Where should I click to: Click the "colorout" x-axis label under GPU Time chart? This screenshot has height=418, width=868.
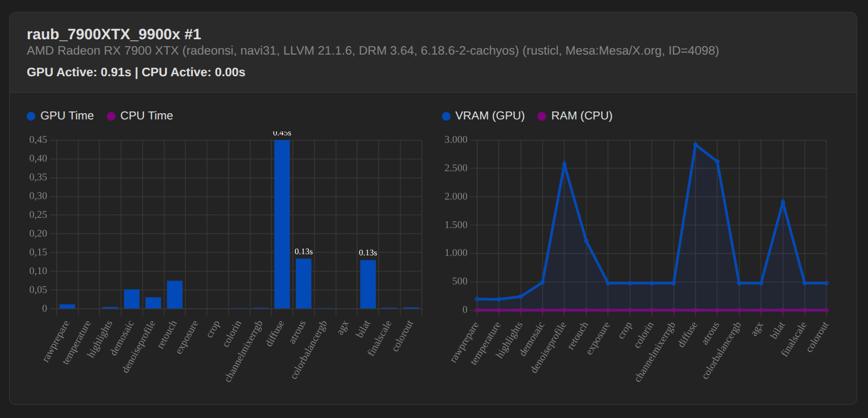click(x=403, y=336)
